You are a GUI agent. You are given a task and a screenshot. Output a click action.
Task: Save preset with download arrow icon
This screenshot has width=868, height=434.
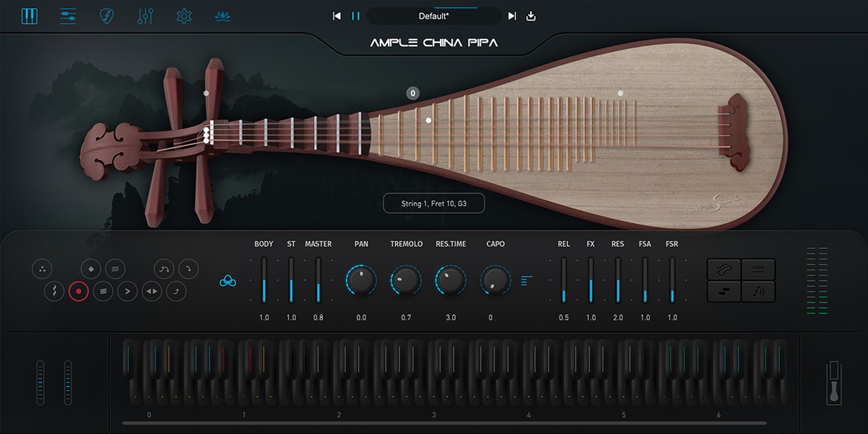(x=531, y=16)
